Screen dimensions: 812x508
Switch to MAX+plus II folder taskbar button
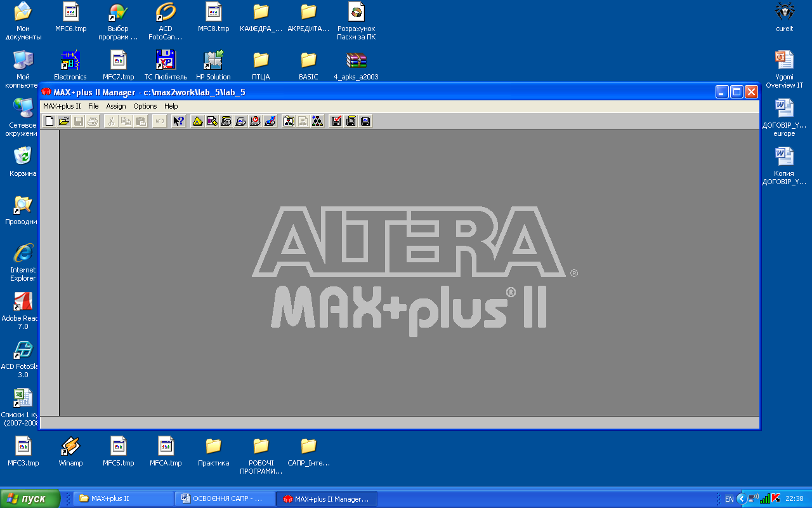click(x=124, y=498)
